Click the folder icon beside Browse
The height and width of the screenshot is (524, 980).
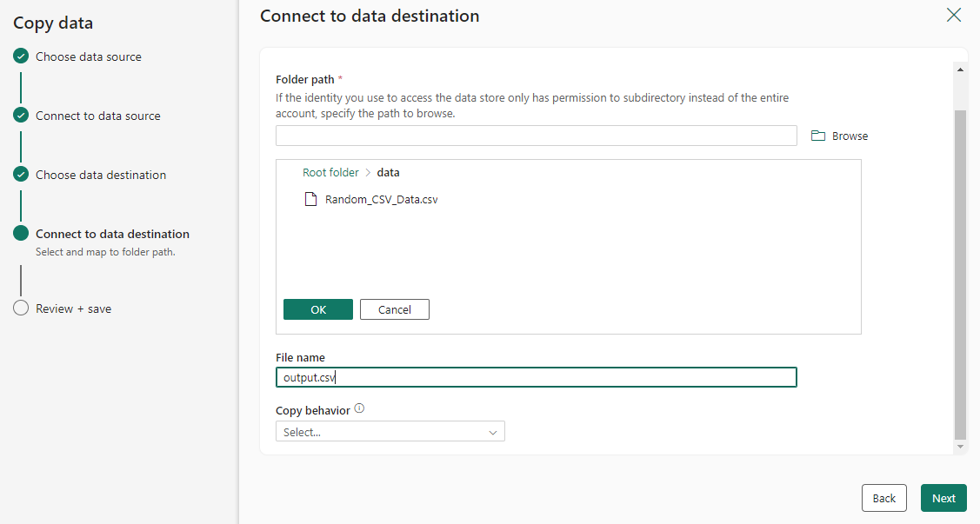817,136
